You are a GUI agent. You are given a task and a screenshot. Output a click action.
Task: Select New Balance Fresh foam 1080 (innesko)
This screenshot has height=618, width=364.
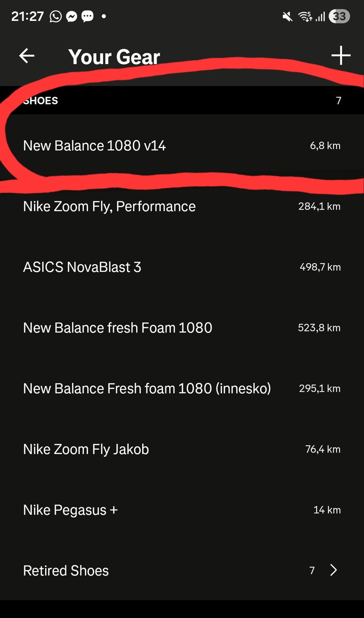(x=182, y=388)
